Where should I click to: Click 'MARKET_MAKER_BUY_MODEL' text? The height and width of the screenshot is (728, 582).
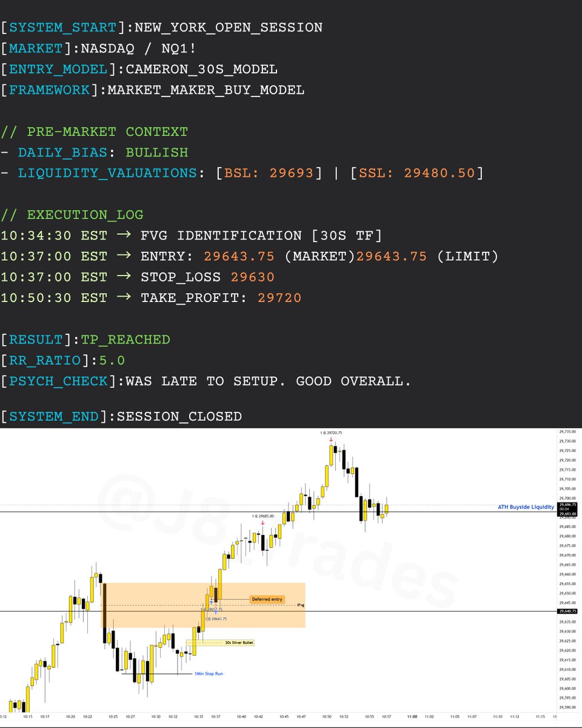tap(206, 90)
